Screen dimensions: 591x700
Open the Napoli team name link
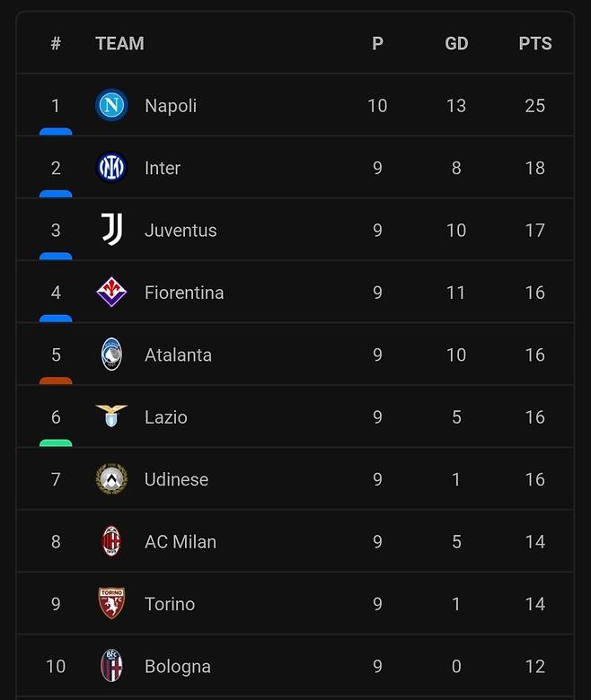(x=171, y=106)
